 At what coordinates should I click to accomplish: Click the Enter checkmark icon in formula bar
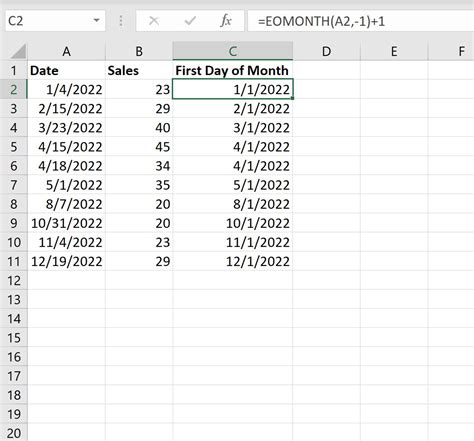click(x=190, y=21)
